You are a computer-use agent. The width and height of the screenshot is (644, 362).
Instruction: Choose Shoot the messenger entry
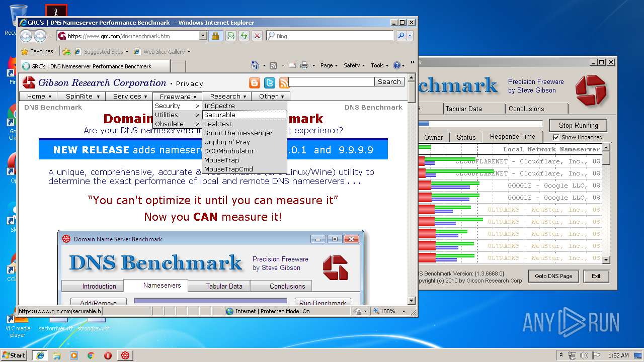(x=245, y=133)
